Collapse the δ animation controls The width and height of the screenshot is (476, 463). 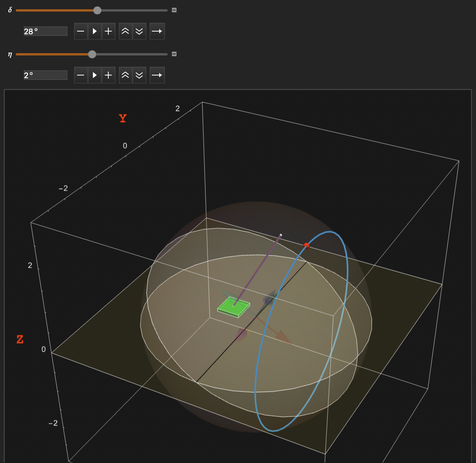[x=174, y=10]
